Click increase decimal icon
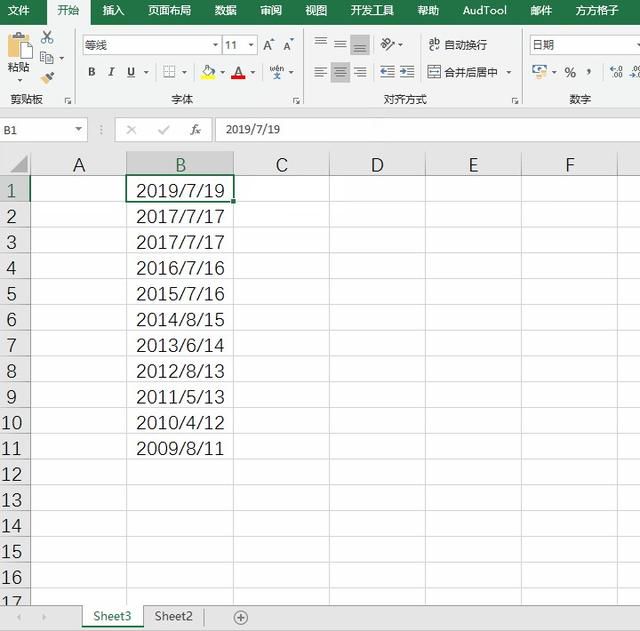This screenshot has width=640, height=631. (x=616, y=72)
